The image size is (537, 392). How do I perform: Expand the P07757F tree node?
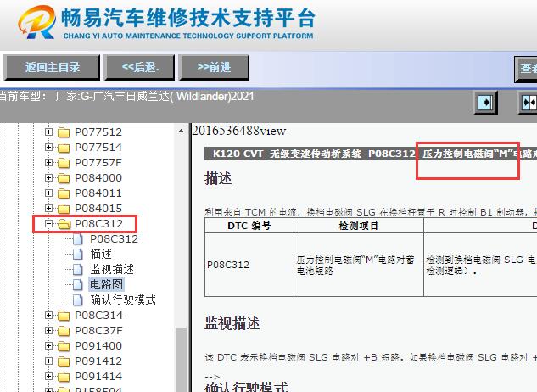click(48, 162)
